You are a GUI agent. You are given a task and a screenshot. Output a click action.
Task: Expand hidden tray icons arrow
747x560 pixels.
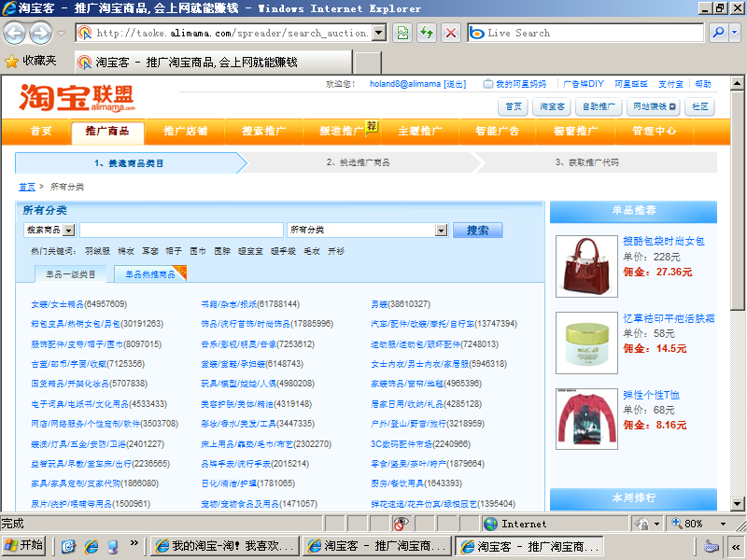click(x=736, y=546)
